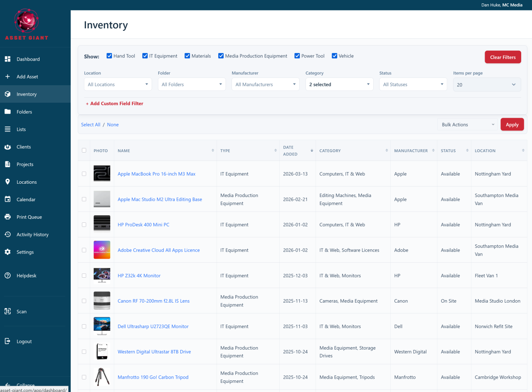
Task: Sort by Type column sort arrows
Action: (x=276, y=150)
